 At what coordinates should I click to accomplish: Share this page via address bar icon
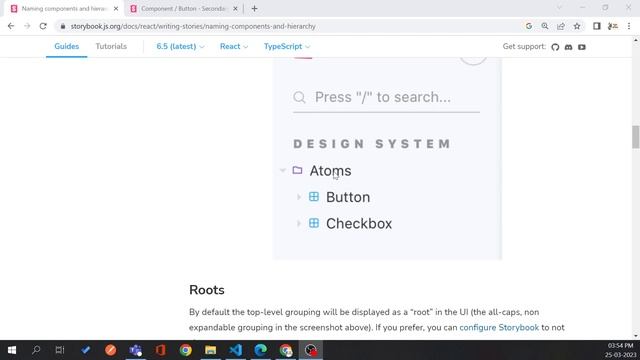(x=561, y=26)
